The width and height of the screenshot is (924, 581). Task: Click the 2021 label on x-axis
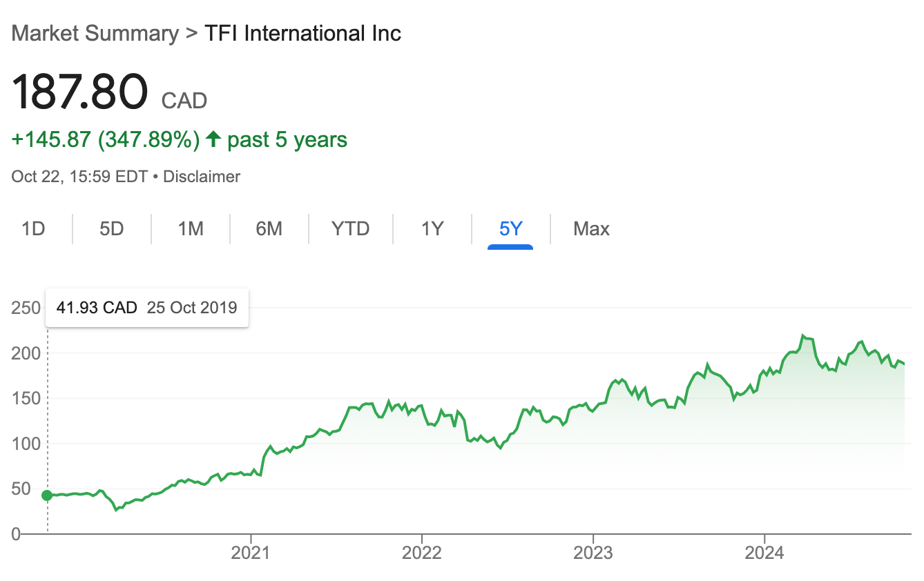point(251,553)
